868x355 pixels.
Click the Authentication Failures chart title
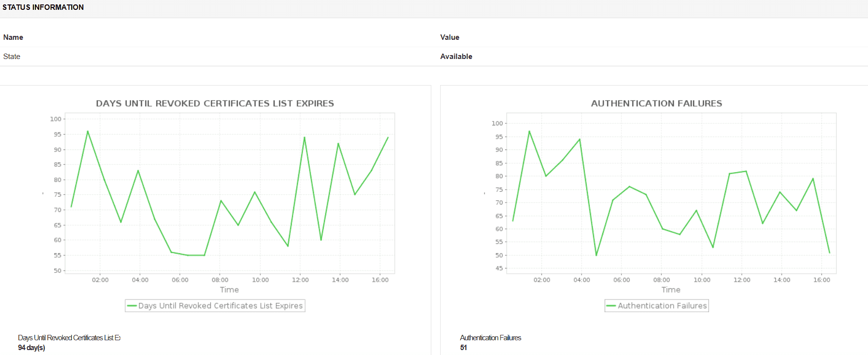656,103
